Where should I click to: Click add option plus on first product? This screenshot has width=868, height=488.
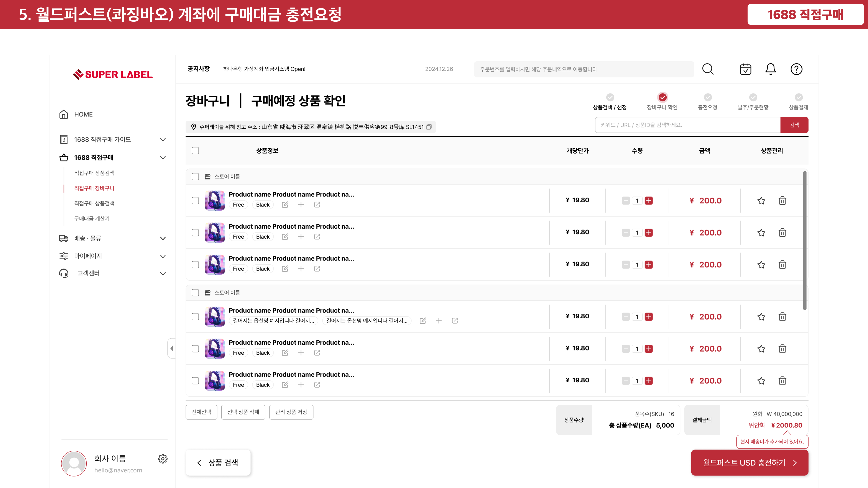pos(301,205)
